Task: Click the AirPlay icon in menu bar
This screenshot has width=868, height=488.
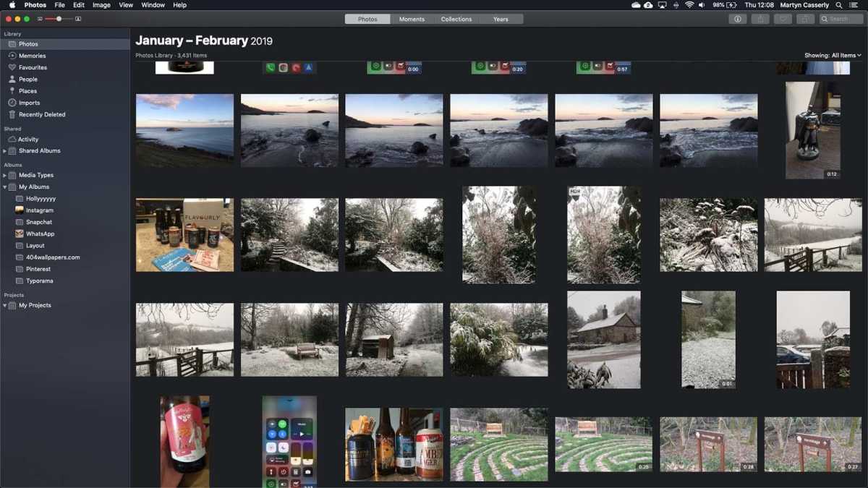Action: click(662, 5)
